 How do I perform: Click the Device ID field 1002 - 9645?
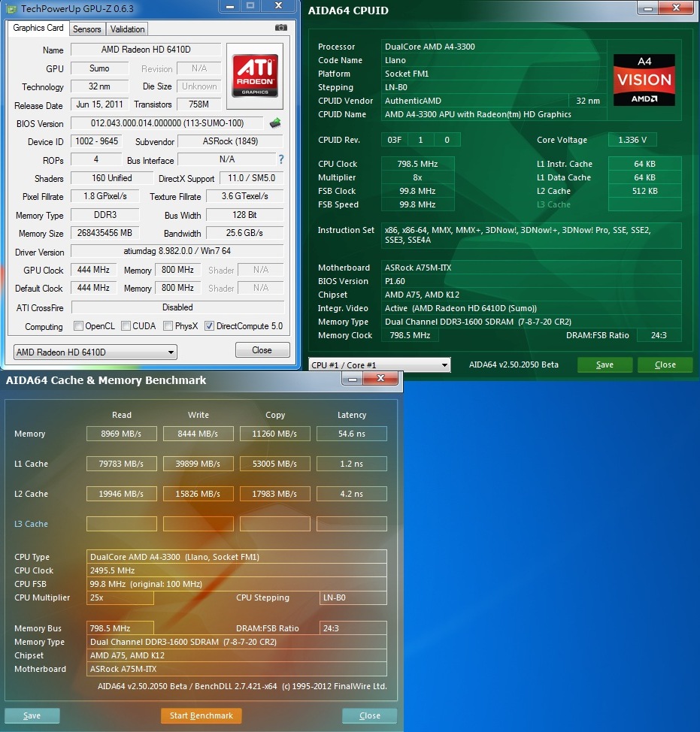[x=97, y=141]
